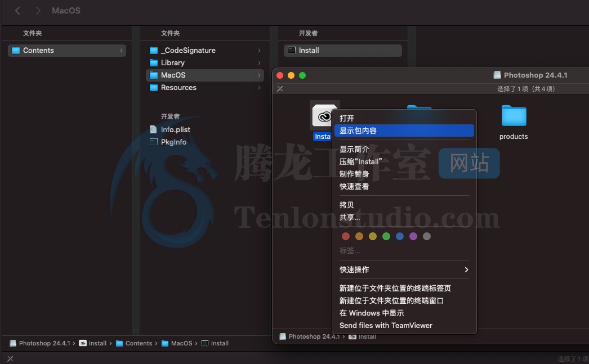Choose 快速查看 from the context menu
This screenshot has width=589, height=364.
click(x=404, y=187)
